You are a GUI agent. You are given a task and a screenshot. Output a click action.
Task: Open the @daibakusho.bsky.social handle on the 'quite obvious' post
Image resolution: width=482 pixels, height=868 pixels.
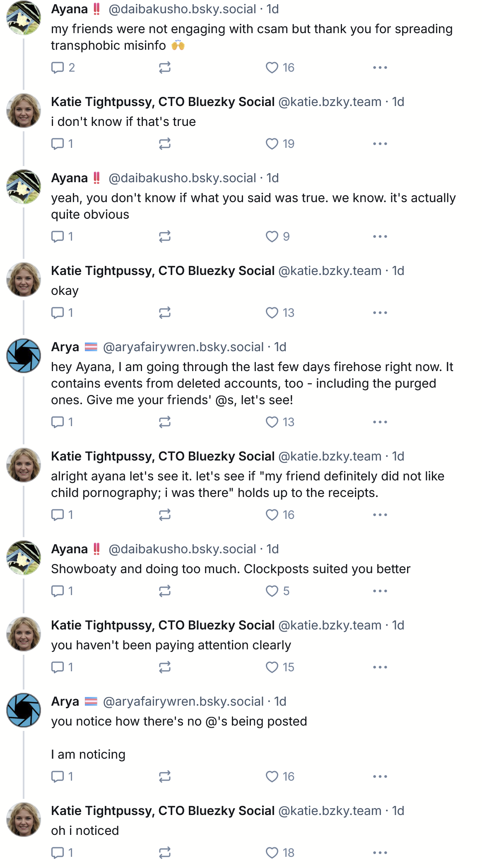pos(182,178)
